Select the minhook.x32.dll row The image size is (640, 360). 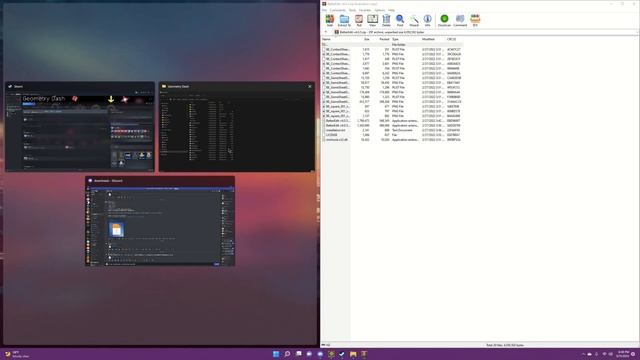click(392, 140)
